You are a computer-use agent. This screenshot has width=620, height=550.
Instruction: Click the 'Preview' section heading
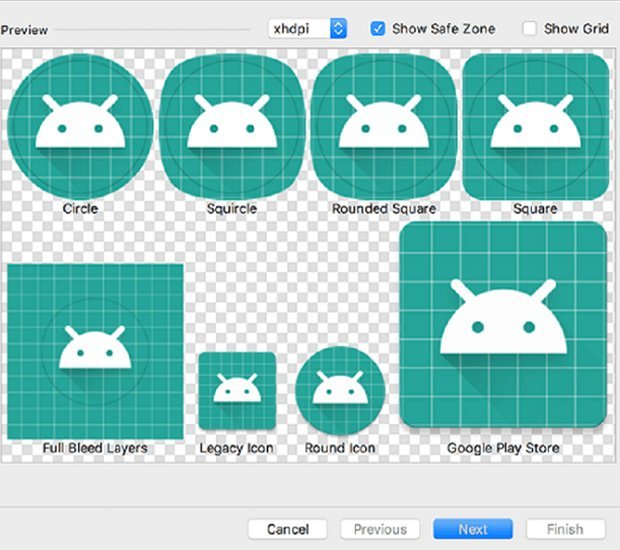[24, 30]
